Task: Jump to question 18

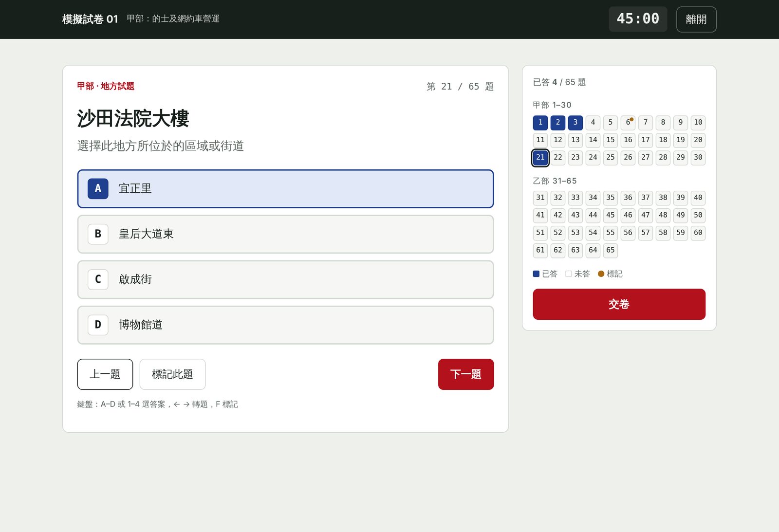Action: point(663,140)
